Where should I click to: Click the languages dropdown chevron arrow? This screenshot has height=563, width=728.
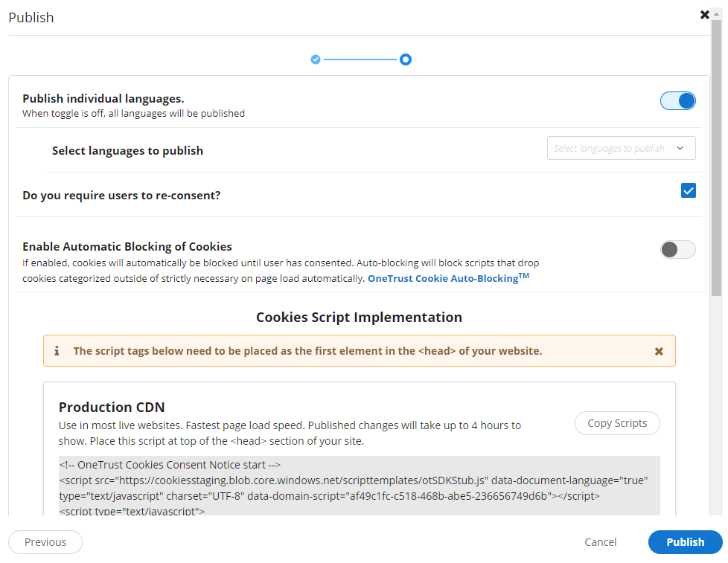680,149
